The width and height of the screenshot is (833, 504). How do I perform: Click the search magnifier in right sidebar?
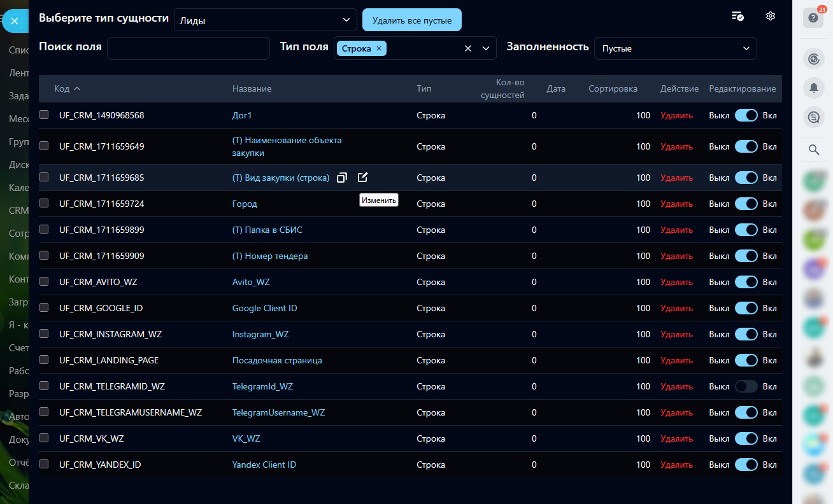(813, 150)
